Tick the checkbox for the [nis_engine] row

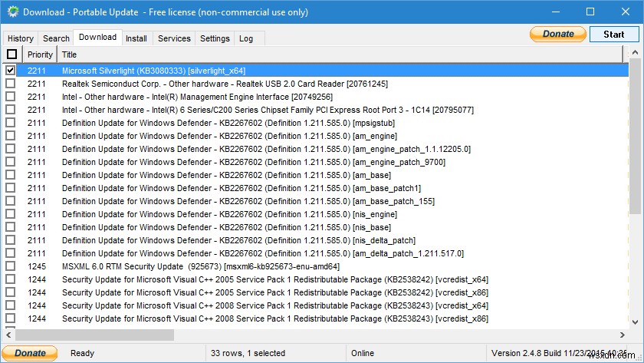point(10,214)
